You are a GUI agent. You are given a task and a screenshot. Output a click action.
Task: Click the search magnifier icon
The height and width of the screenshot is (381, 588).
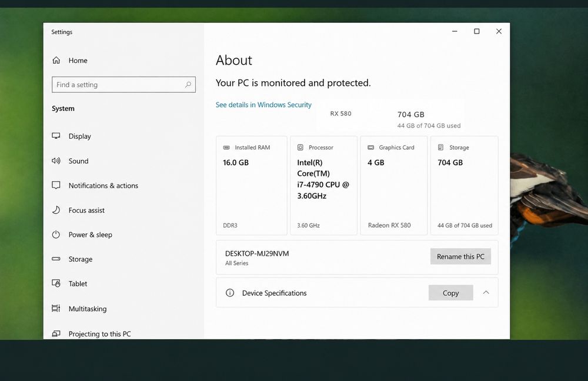tap(188, 85)
